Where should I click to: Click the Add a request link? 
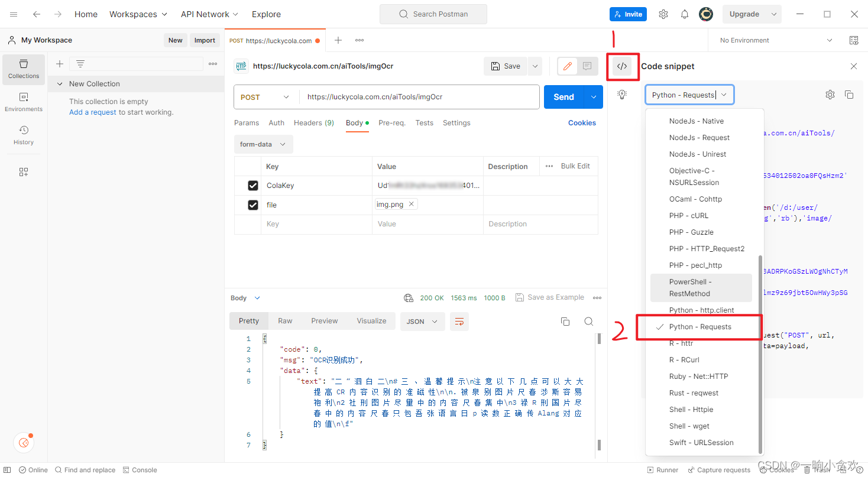[x=93, y=112]
